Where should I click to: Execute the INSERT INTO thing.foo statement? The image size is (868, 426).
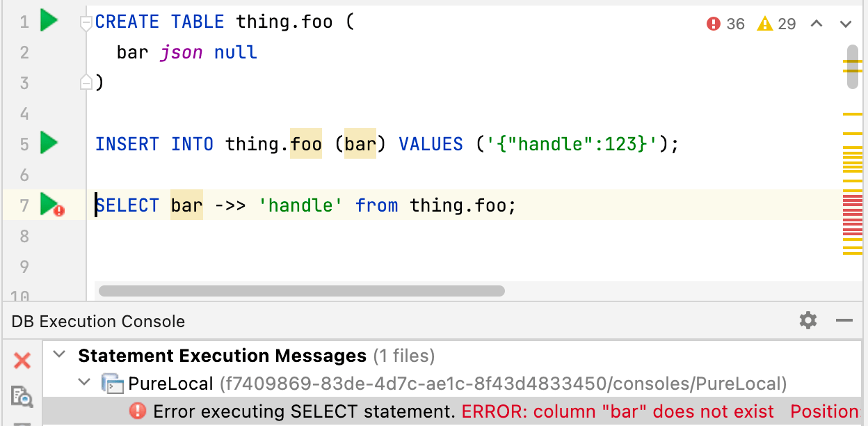pyautogui.click(x=48, y=143)
